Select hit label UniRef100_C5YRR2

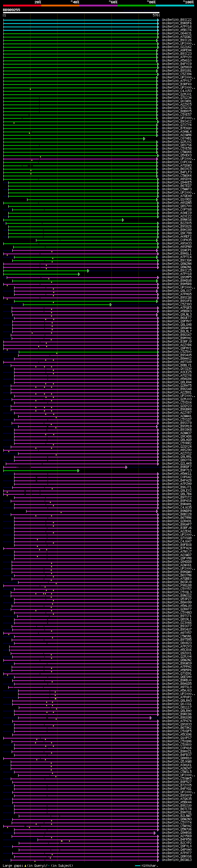176,443
